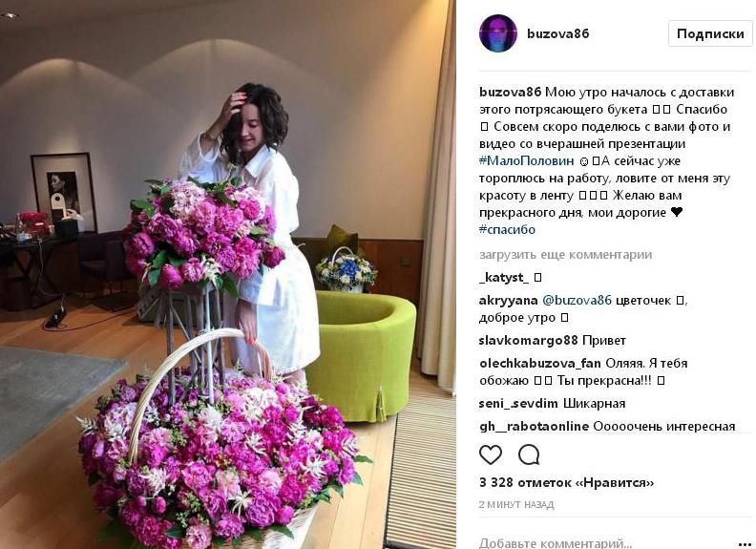756x549 pixels.
Task: Open comments via speech bubble icon
Action: click(x=529, y=454)
